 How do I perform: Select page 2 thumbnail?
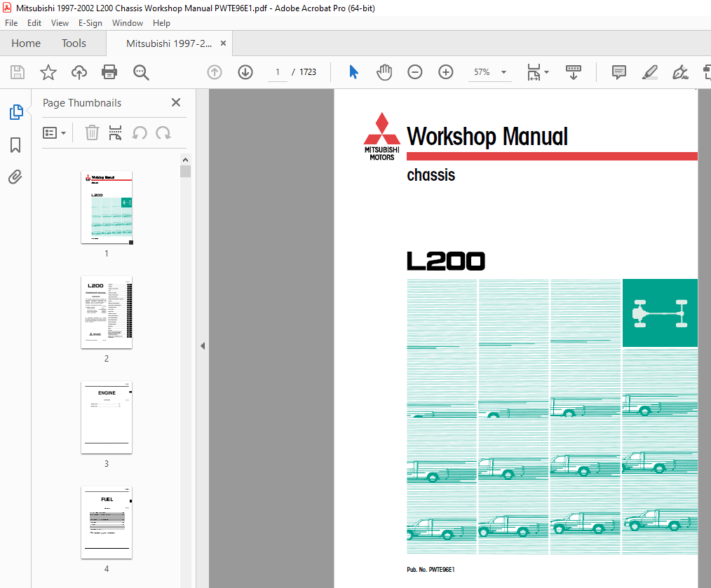(107, 313)
